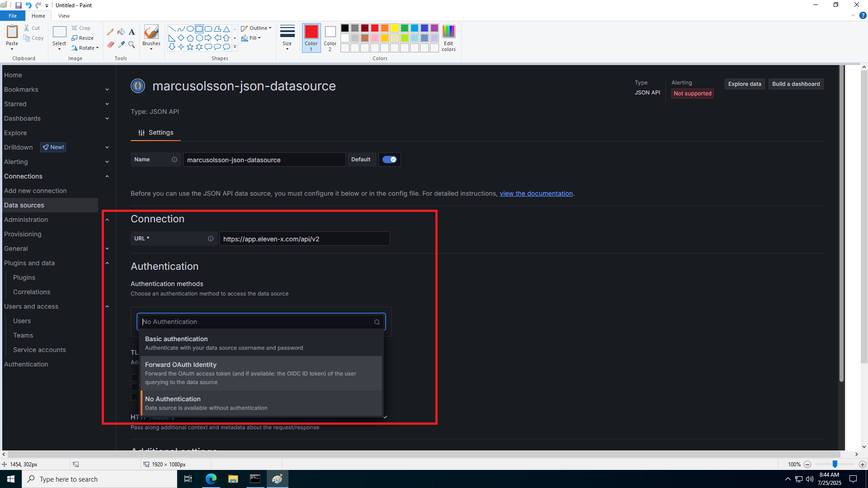Select the Text tool
This screenshot has height=488, width=868.
tap(132, 32)
